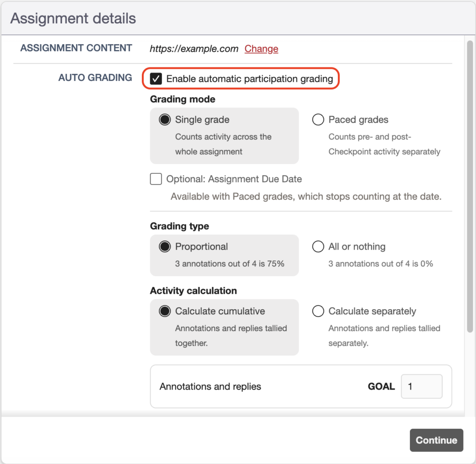Select the Single grade radio button

[165, 119]
